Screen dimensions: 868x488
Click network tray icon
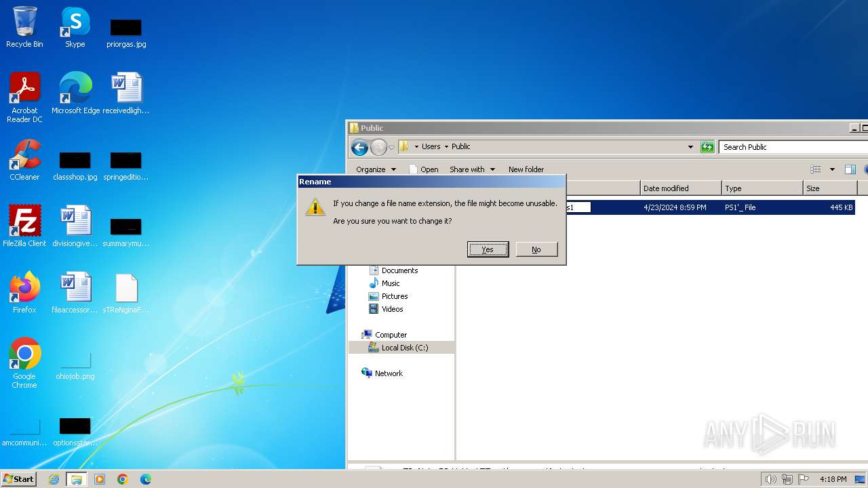(787, 479)
